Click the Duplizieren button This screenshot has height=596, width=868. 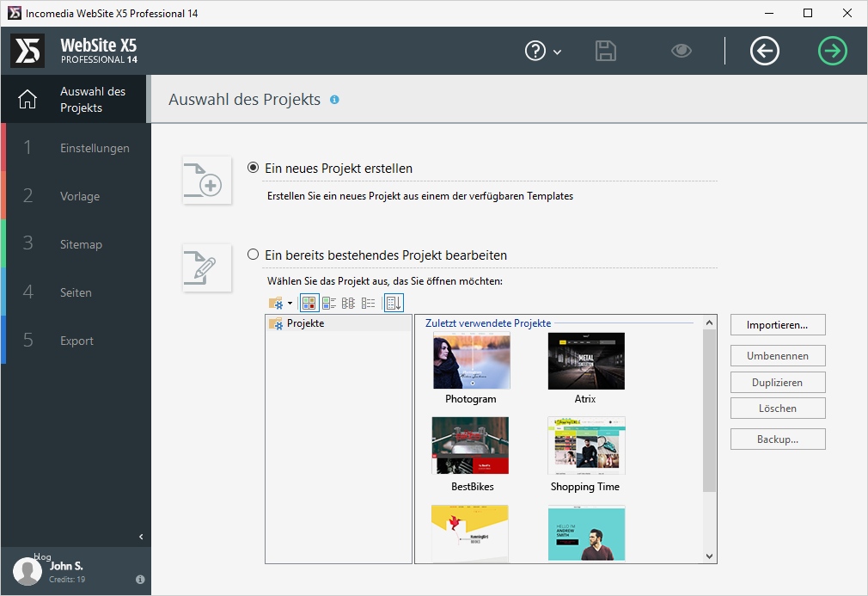(778, 382)
